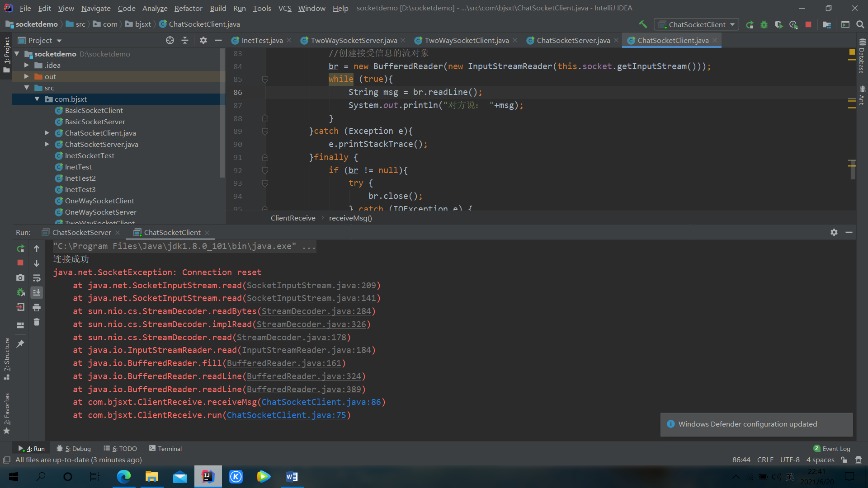Toggle read-only lock icon in status bar
Viewport: 868px width, 488px height.
tap(844, 460)
